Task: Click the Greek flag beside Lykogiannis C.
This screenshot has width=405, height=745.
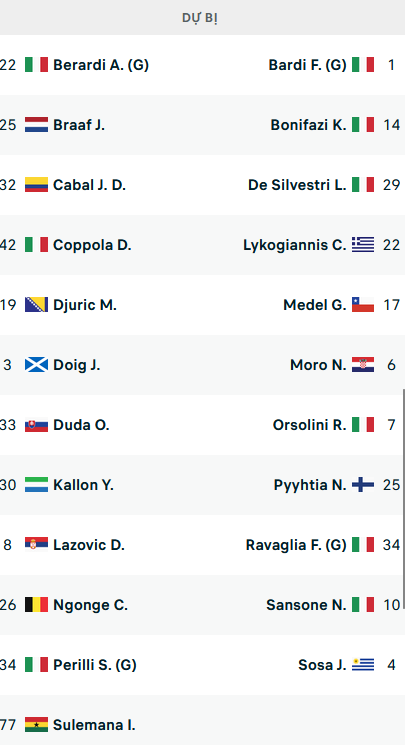Action: [x=363, y=244]
